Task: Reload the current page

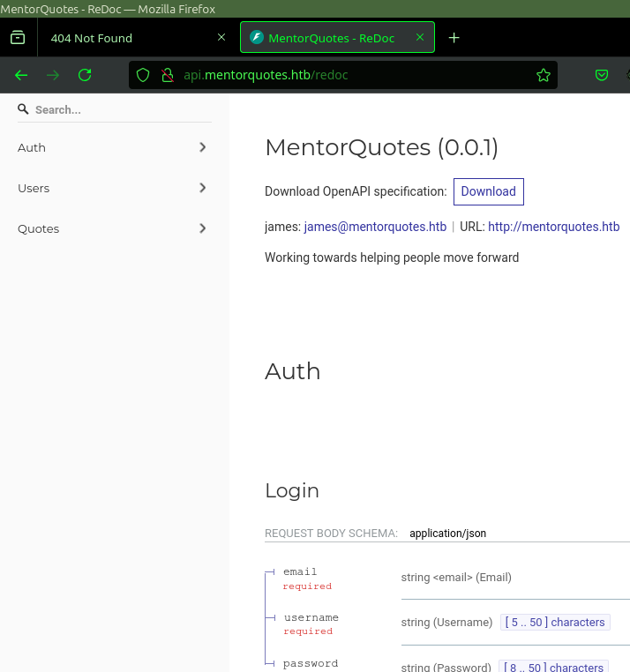Action: (85, 76)
